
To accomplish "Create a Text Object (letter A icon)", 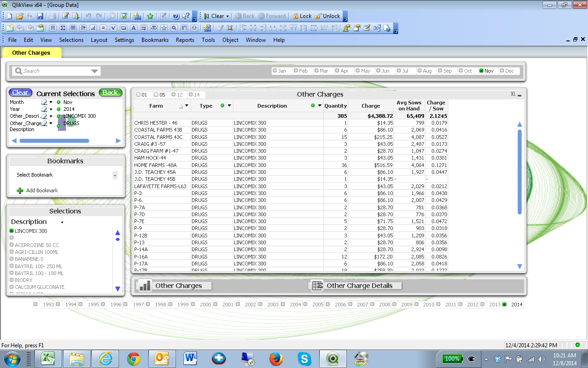I will (x=133, y=28).
